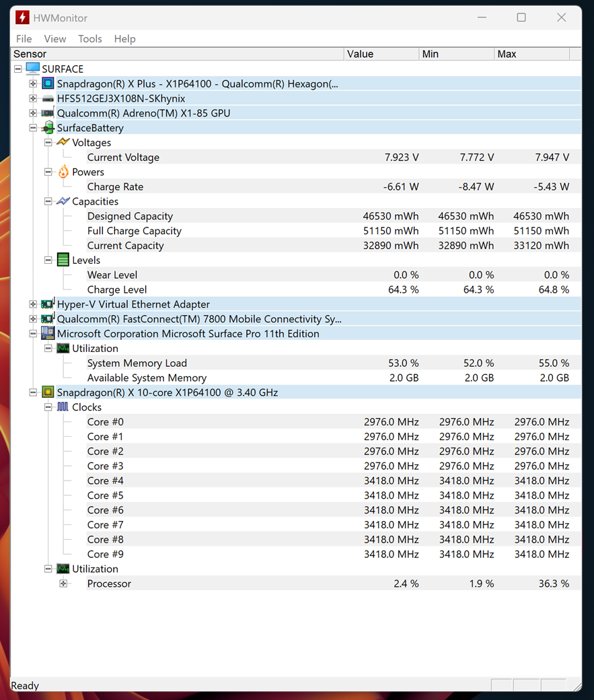Click the SKhynix drive icon
The width and height of the screenshot is (594, 700).
48,99
